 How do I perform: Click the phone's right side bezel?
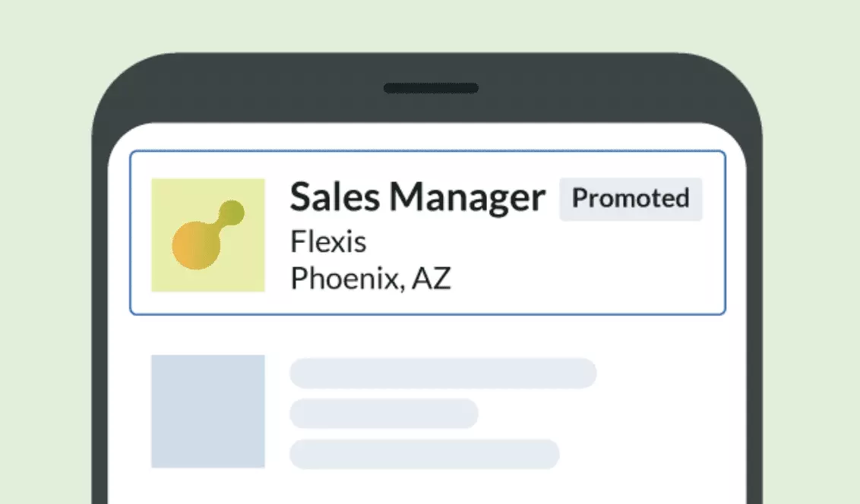(x=754, y=342)
